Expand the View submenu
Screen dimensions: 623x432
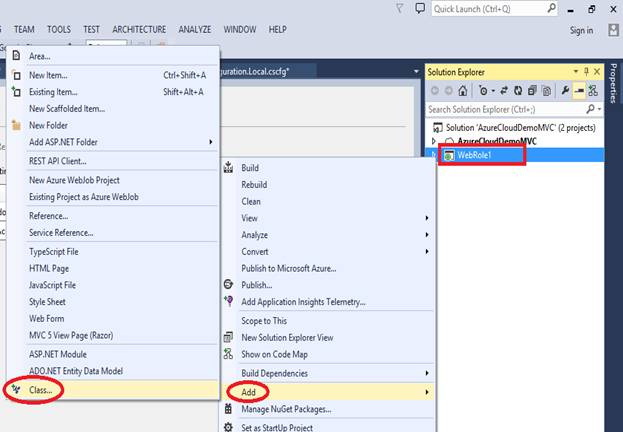(x=328, y=218)
